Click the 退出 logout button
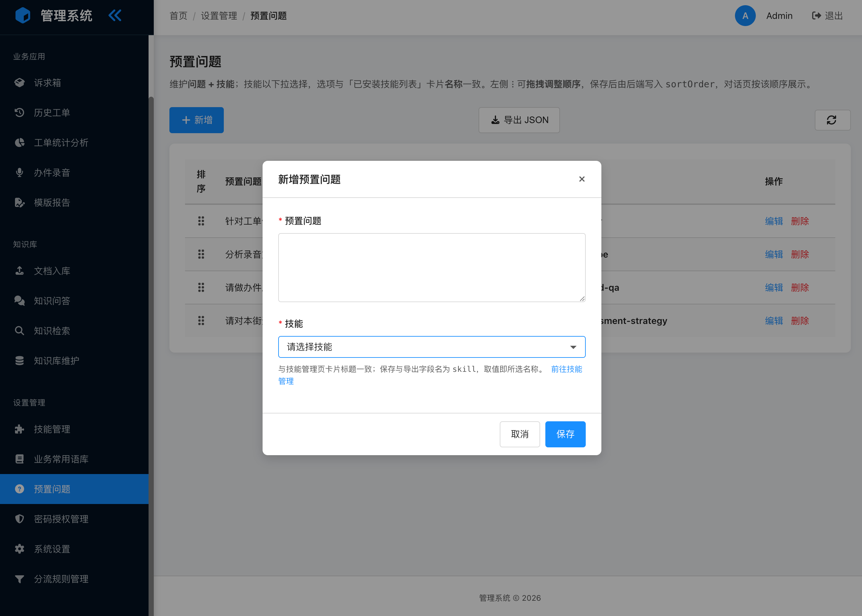The height and width of the screenshot is (616, 862). tap(827, 16)
